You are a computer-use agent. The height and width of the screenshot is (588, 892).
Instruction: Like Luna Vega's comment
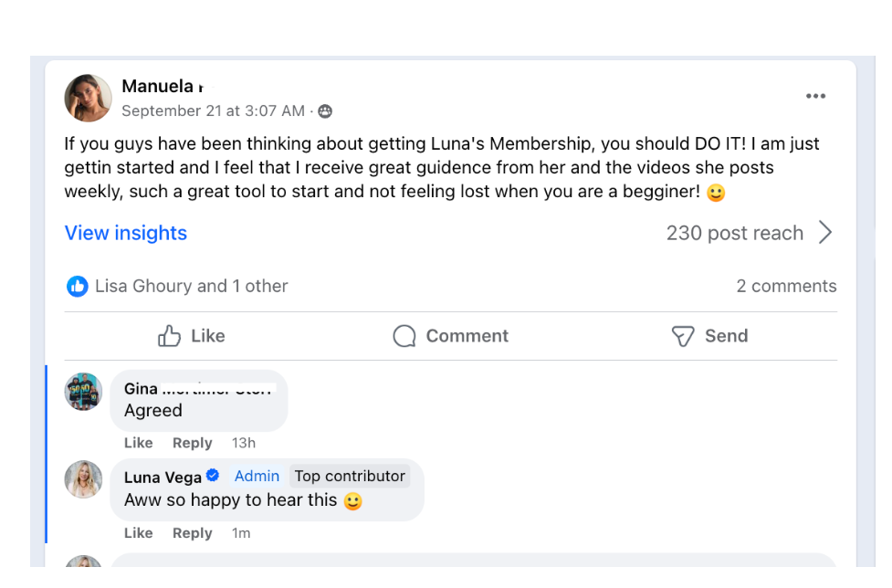138,532
